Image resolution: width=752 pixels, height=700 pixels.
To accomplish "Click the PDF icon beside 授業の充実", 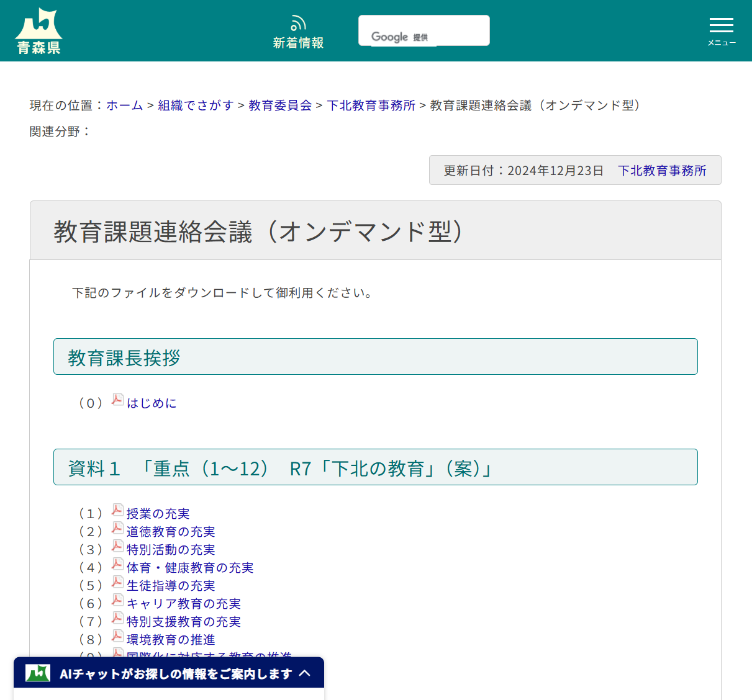I will 117,511.
